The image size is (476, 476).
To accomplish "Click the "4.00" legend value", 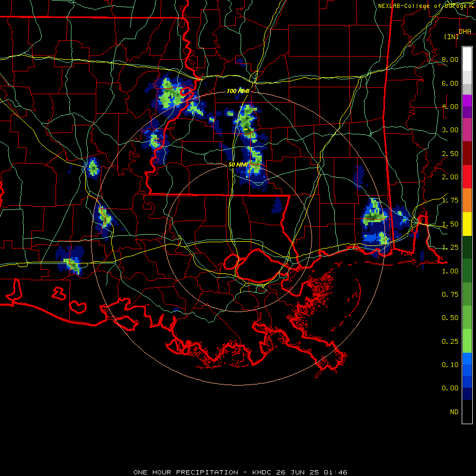I will 450,106.
